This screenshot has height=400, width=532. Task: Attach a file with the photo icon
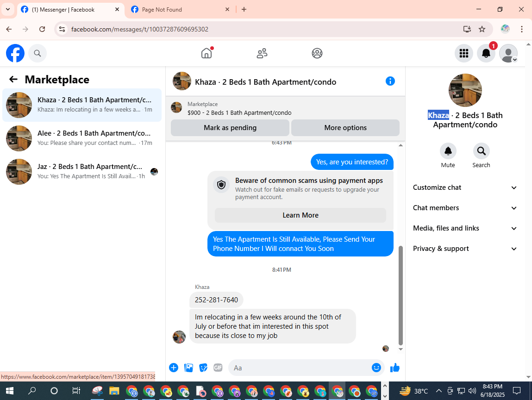click(188, 368)
